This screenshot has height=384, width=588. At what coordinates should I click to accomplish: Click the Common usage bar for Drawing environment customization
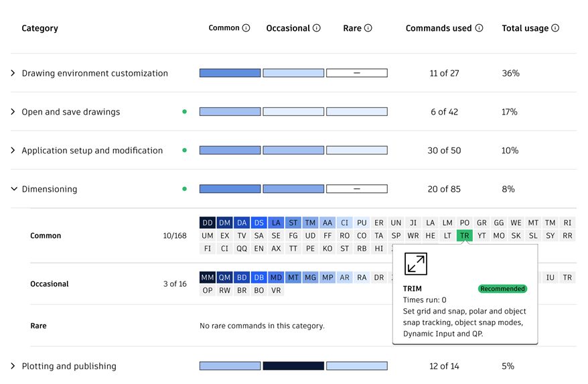(x=230, y=73)
